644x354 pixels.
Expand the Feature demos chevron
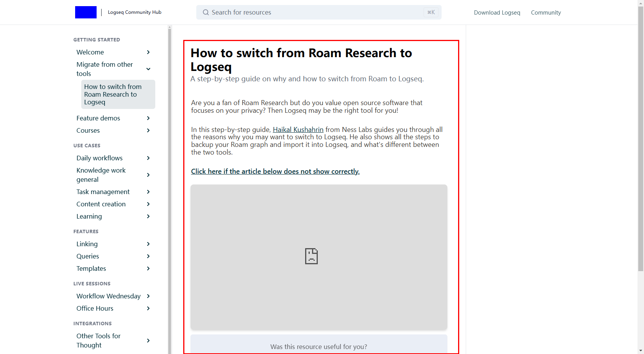coord(148,118)
